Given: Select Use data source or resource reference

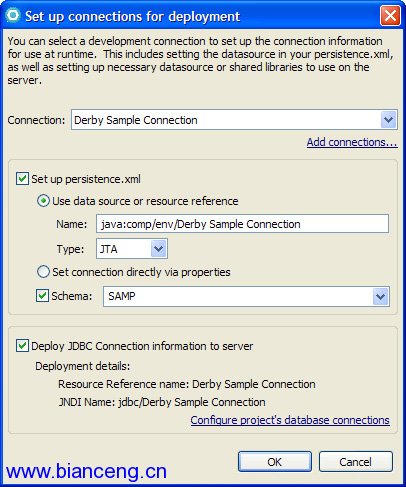Looking at the screenshot, I should pyautogui.click(x=43, y=201).
